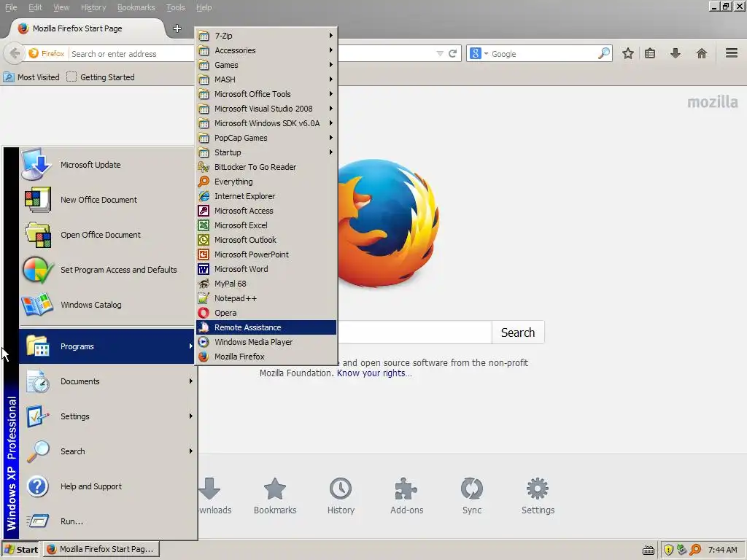Open the Everything search program
This screenshot has height=560, width=747.
[x=266, y=182]
